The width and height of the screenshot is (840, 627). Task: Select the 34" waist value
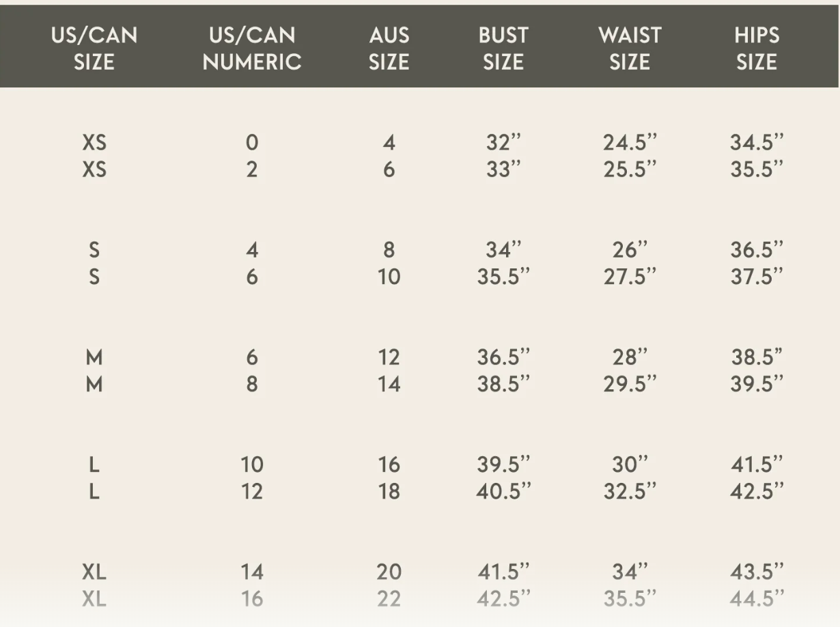click(x=630, y=572)
